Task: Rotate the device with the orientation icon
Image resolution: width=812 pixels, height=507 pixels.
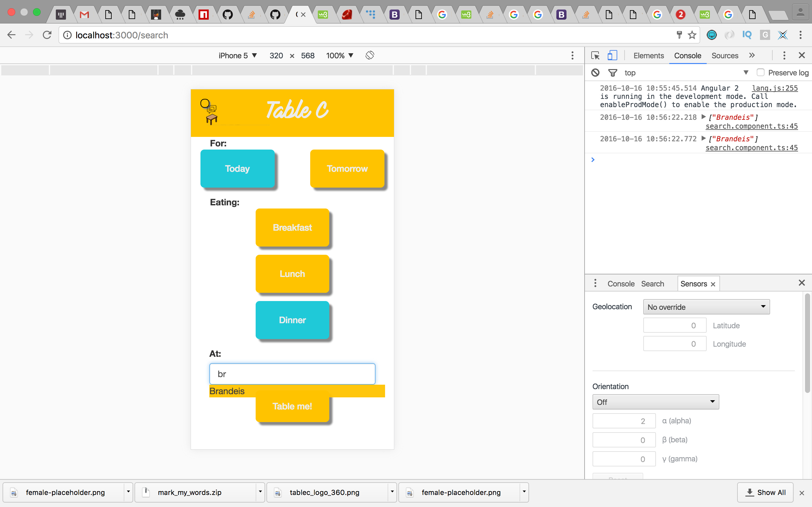Action: tap(370, 55)
